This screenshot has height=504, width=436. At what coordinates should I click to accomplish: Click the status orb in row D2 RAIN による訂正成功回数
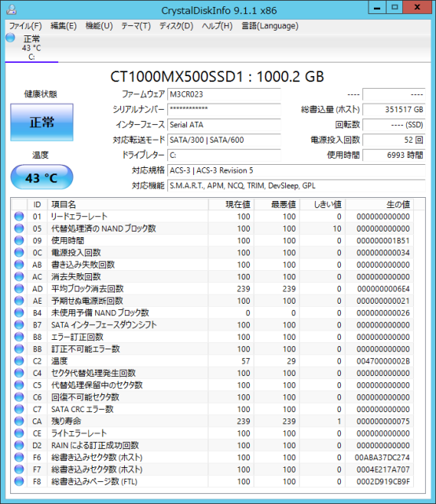pos(19,445)
